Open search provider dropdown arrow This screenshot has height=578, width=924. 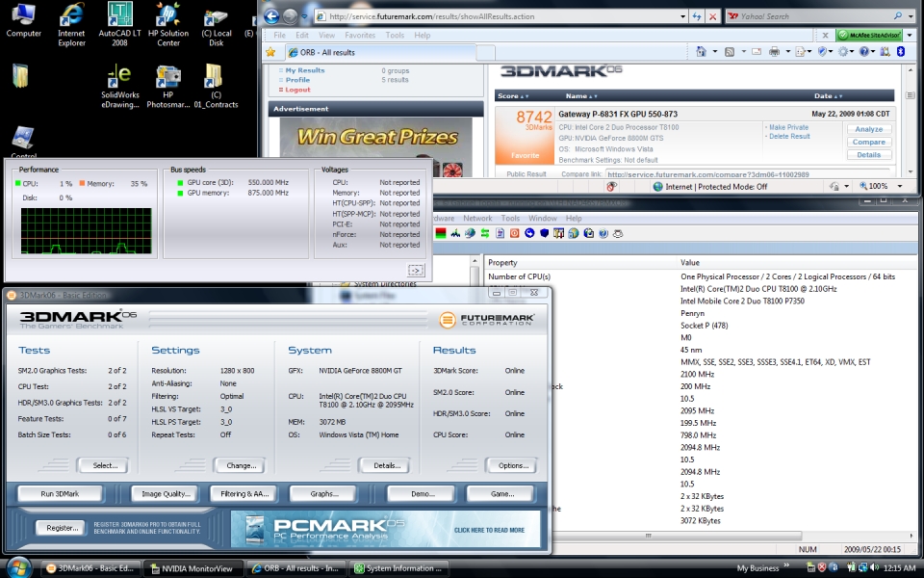(x=911, y=16)
